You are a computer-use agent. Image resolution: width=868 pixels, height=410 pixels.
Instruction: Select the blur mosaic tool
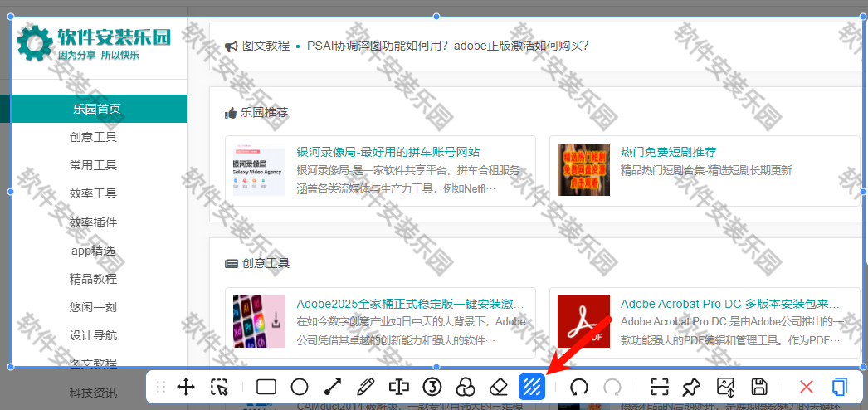pyautogui.click(x=466, y=387)
